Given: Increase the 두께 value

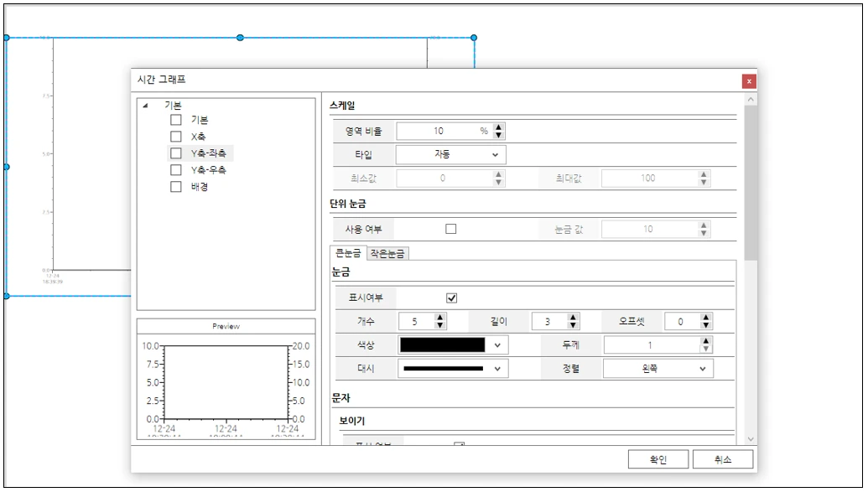Looking at the screenshot, I should point(706,341).
